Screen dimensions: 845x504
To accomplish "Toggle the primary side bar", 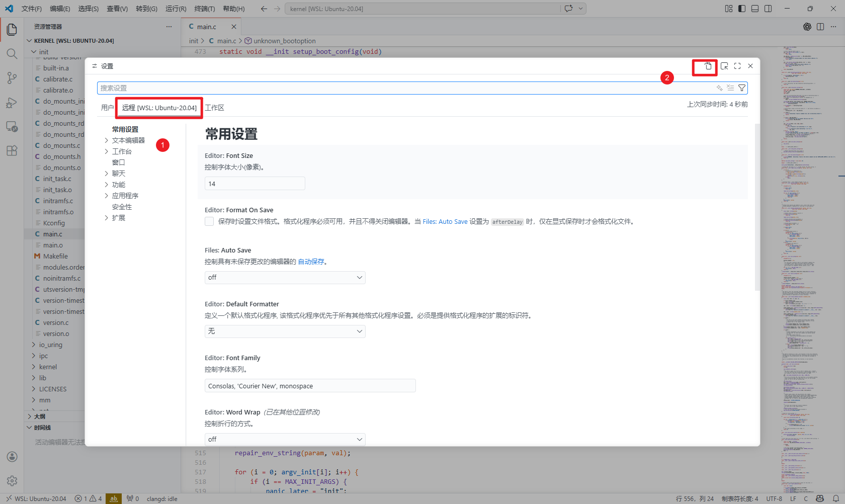I will tap(742, 9).
